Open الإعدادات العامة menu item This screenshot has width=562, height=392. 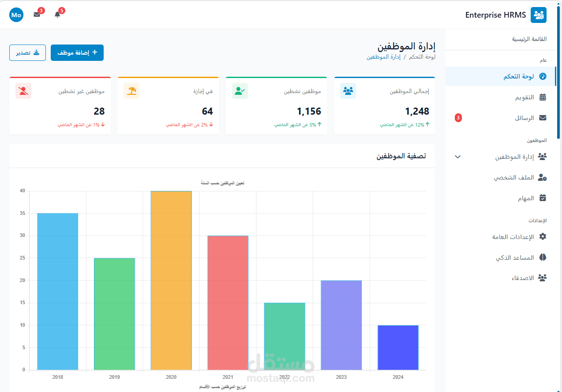click(x=501, y=237)
